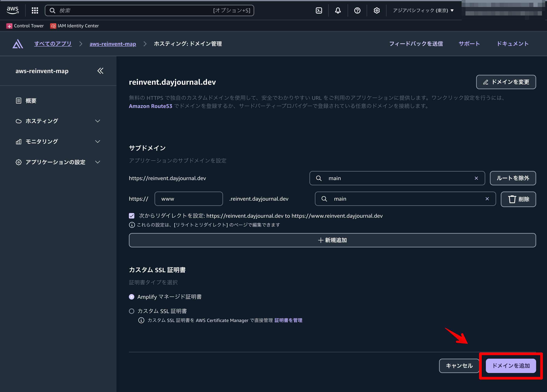Select Amplify マネージド証明書 radio button
Image resolution: width=547 pixels, height=392 pixels.
[132, 297]
